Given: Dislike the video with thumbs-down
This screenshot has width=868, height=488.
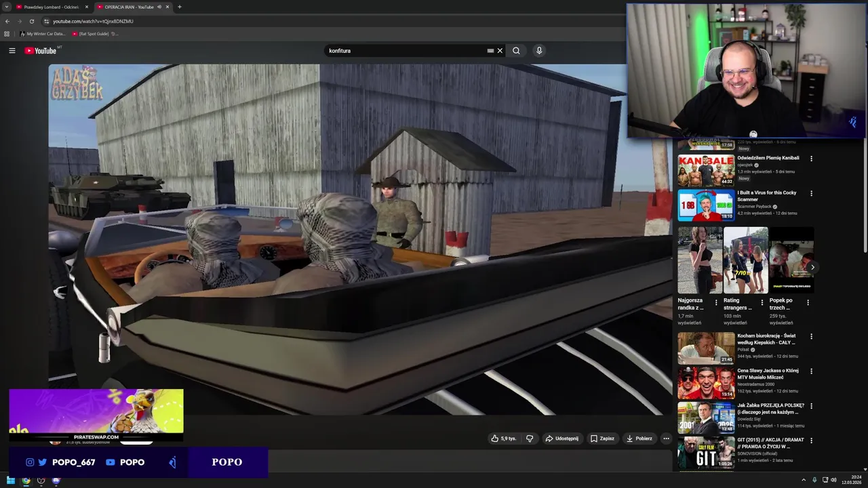Looking at the screenshot, I should click(x=530, y=439).
